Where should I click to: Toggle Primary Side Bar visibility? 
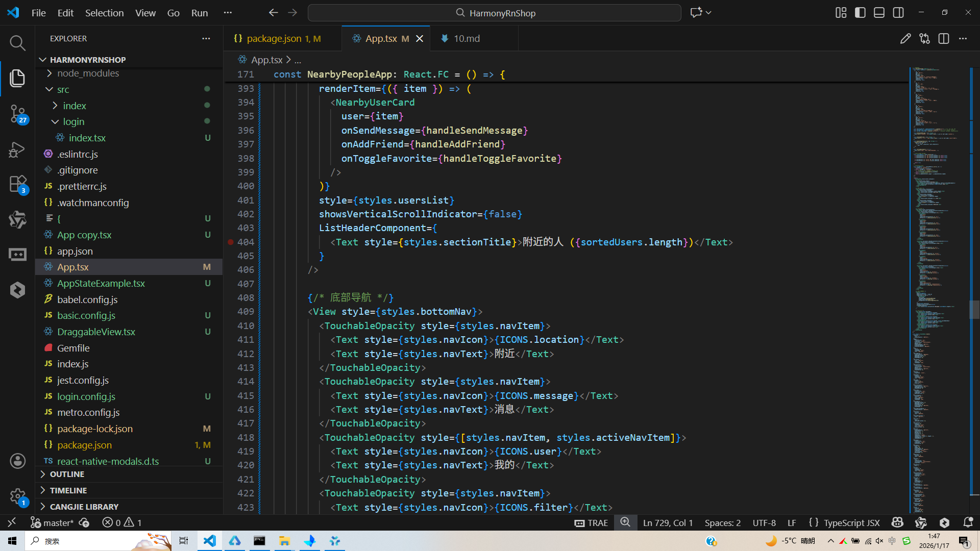coord(860,13)
